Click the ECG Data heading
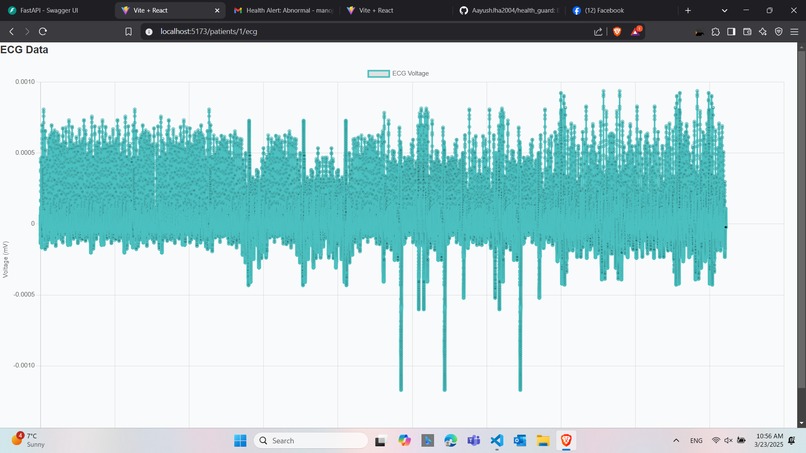Screen dimensions: 806x453 pos(24,50)
